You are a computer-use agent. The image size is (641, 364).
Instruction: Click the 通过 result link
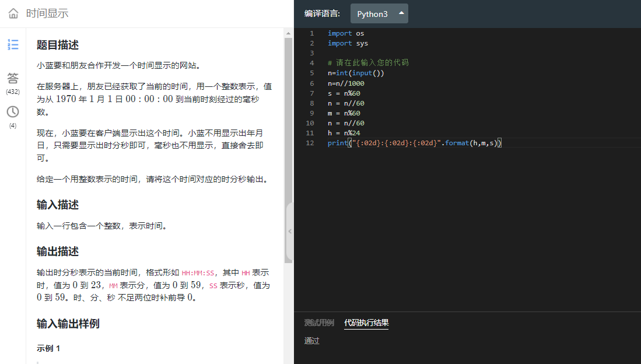(x=311, y=340)
